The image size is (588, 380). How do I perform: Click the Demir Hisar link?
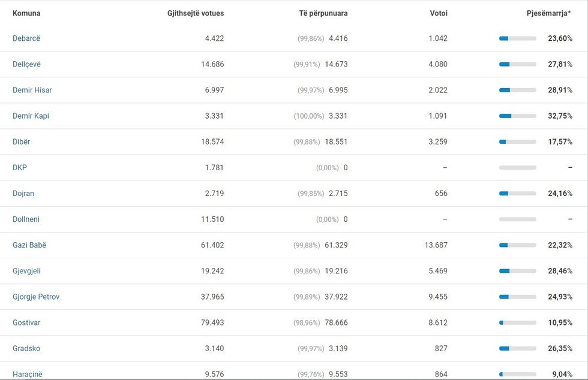coord(32,90)
